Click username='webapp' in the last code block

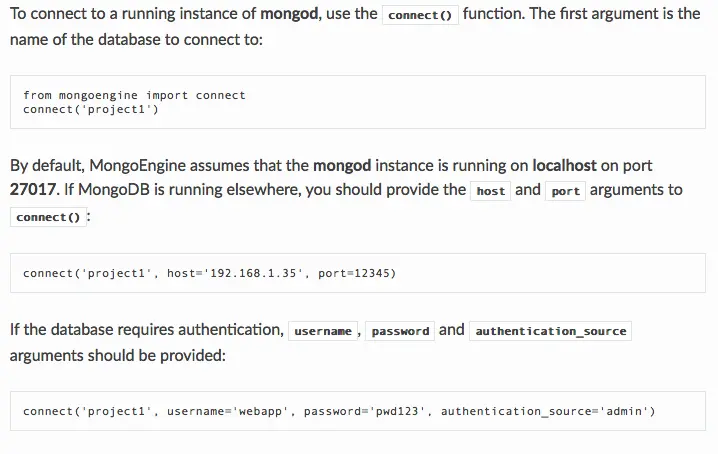(227, 411)
